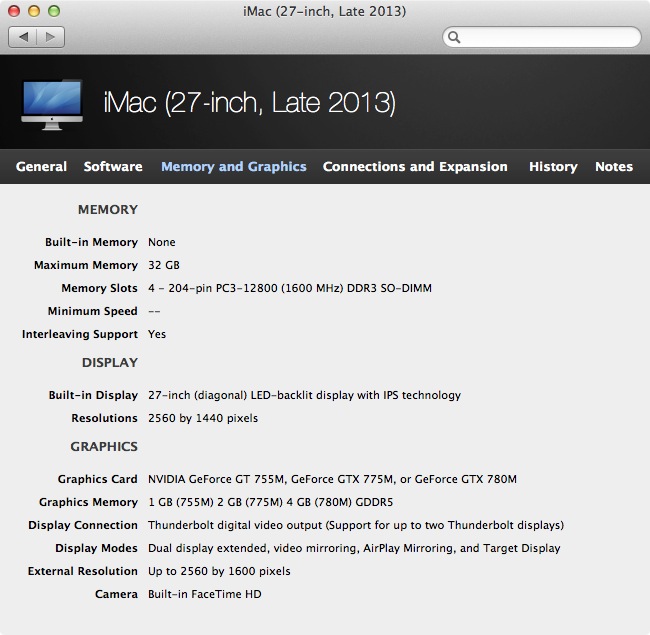The image size is (650, 635).
Task: Switch to the Notes tab
Action: [614, 167]
